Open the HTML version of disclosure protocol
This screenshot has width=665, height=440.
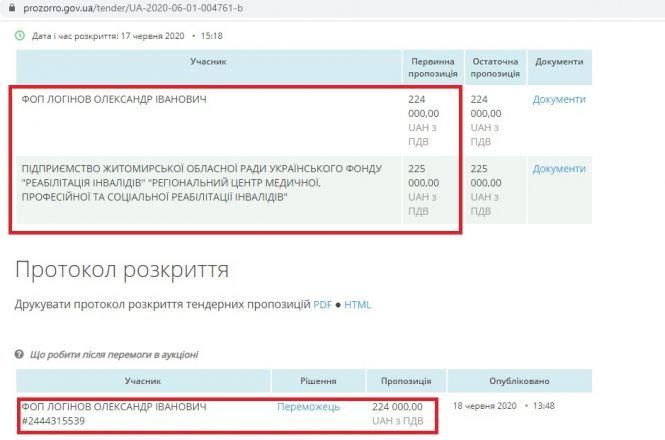pyautogui.click(x=358, y=305)
